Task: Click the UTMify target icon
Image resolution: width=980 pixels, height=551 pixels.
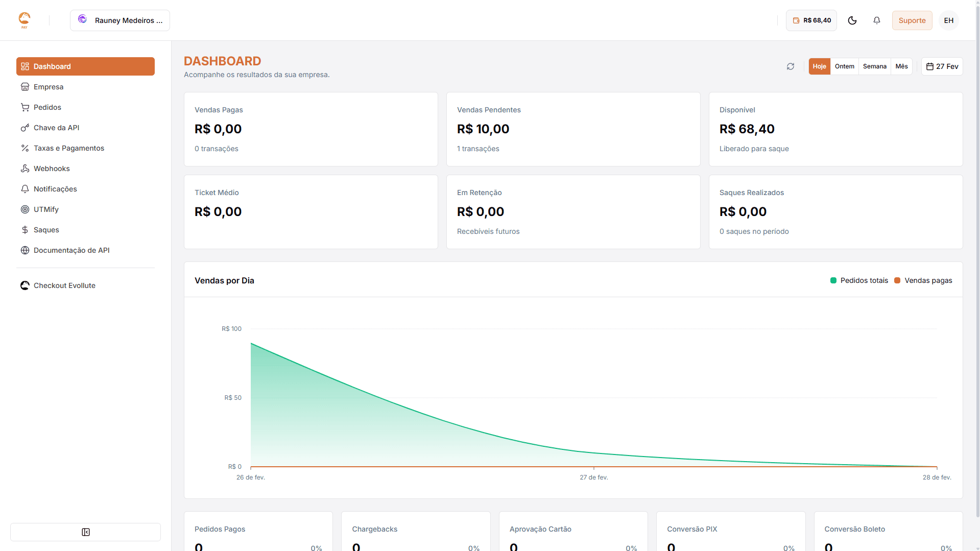Action: [25, 209]
